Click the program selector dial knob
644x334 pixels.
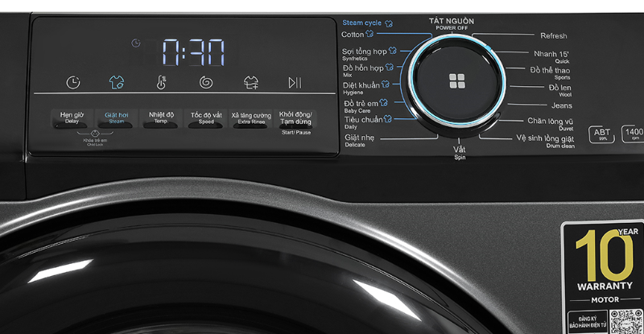point(457,81)
